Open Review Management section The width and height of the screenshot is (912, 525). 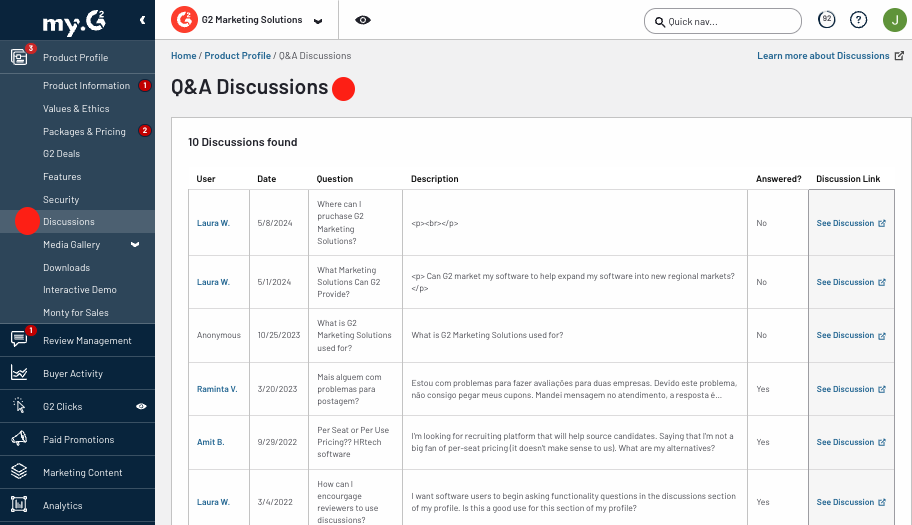coord(87,341)
